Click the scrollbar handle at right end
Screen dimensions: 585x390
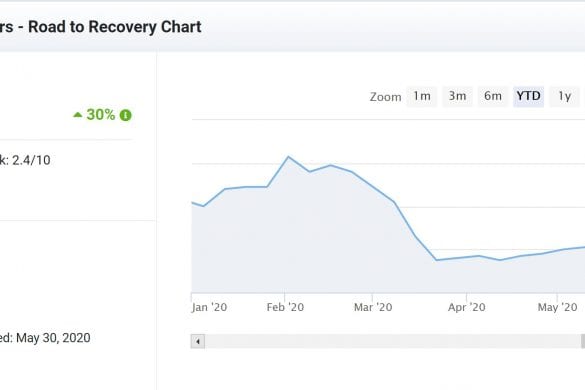click(583, 341)
